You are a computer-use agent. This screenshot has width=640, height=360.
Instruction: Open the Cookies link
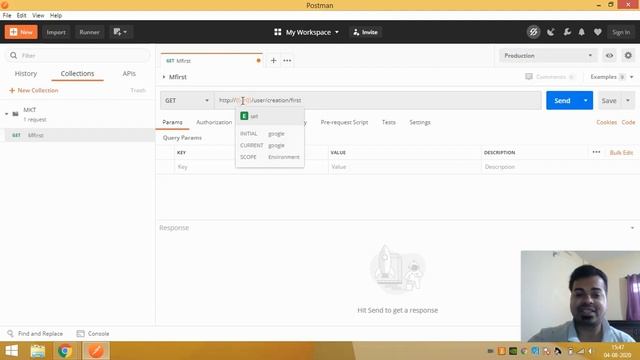click(x=606, y=122)
